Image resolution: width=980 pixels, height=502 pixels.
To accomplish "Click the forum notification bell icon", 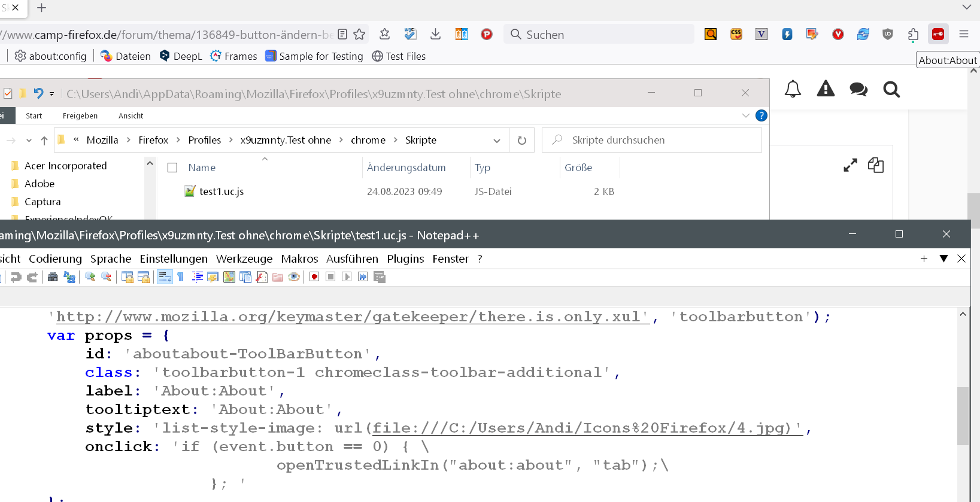I will click(x=793, y=89).
